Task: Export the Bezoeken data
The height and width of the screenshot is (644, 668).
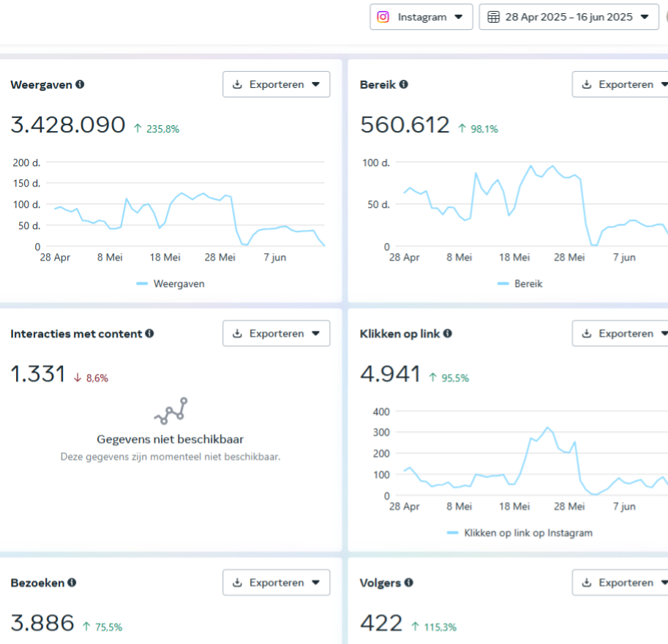Action: point(276,583)
